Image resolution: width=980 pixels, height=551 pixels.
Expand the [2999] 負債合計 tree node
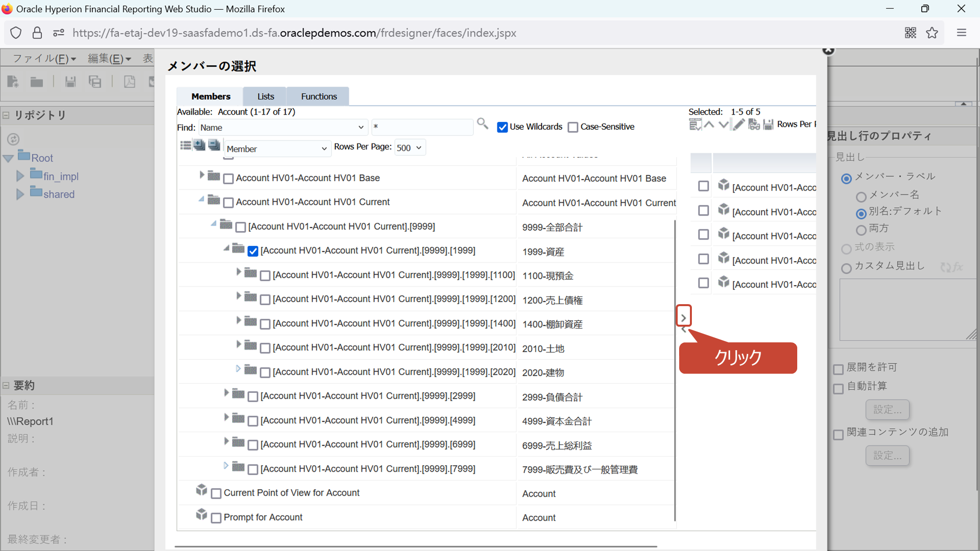226,393
